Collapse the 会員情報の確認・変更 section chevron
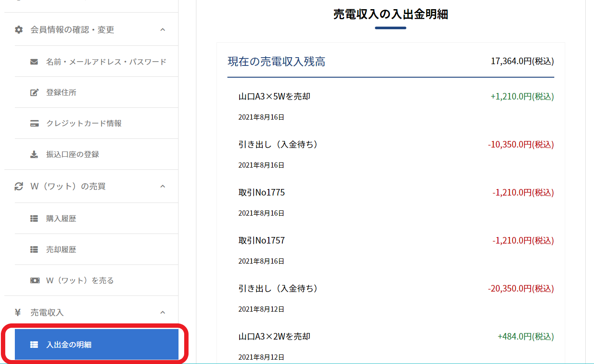The width and height of the screenshot is (594, 364). coord(162,30)
